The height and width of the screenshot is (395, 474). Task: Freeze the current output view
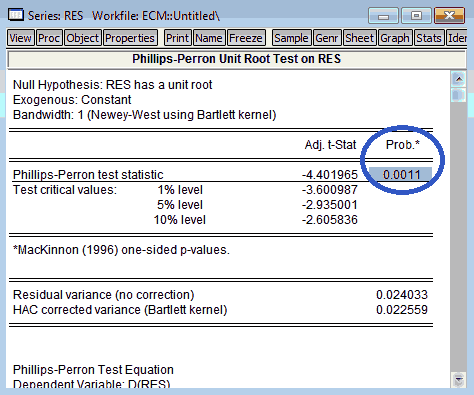point(246,38)
